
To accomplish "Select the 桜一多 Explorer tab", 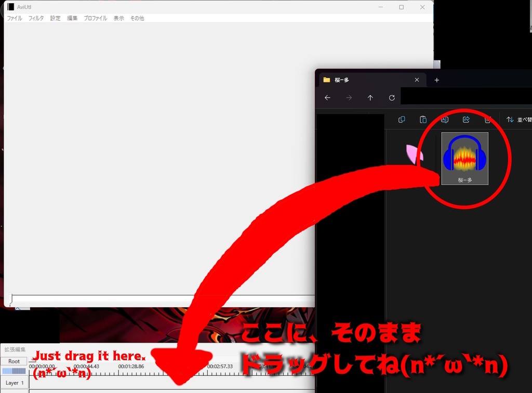I will (x=371, y=80).
